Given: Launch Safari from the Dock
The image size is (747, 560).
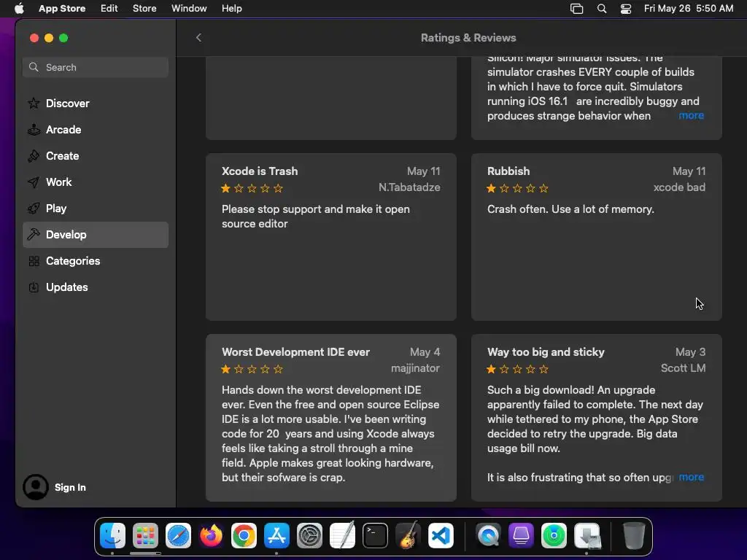Looking at the screenshot, I should (178, 536).
